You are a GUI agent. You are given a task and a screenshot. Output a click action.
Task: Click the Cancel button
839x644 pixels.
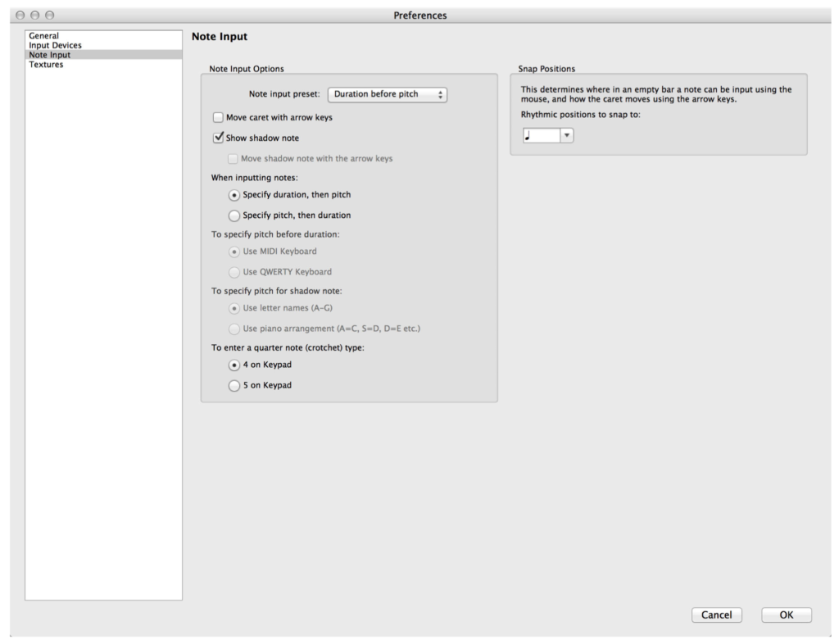716,615
